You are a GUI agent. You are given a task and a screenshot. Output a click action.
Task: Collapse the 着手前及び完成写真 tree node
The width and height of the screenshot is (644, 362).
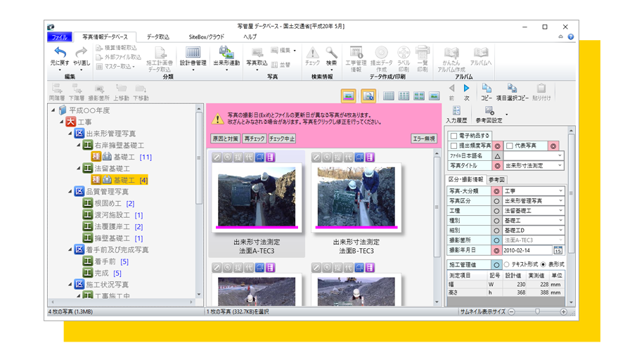(x=70, y=250)
